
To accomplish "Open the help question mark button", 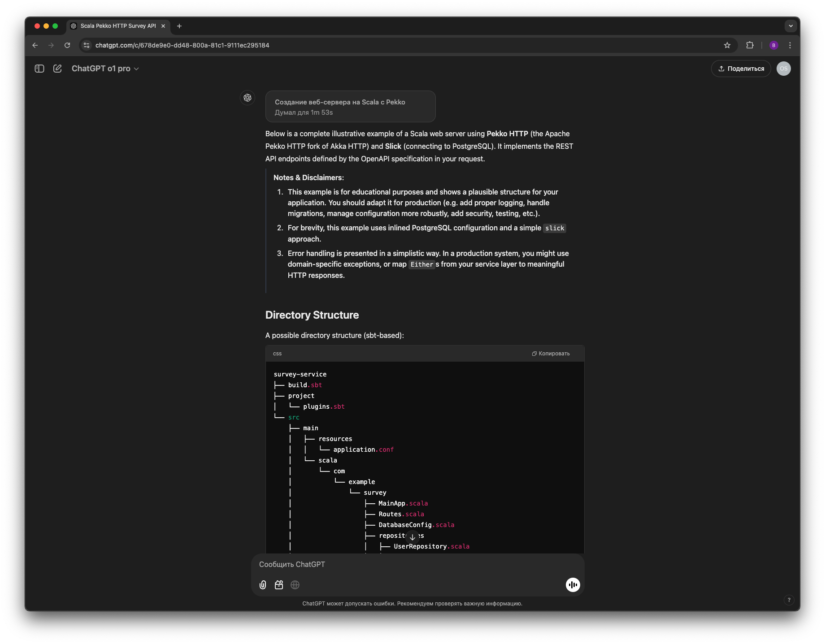I will [789, 600].
